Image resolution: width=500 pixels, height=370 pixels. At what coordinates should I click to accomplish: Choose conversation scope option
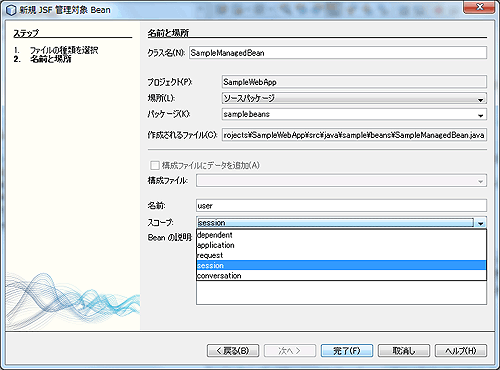point(341,276)
